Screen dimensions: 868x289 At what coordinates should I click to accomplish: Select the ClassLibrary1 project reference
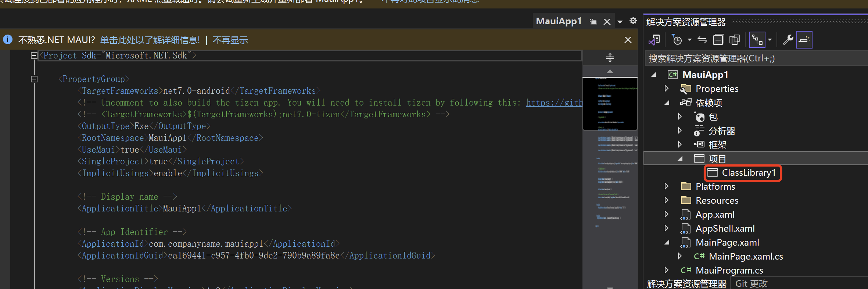click(x=749, y=172)
